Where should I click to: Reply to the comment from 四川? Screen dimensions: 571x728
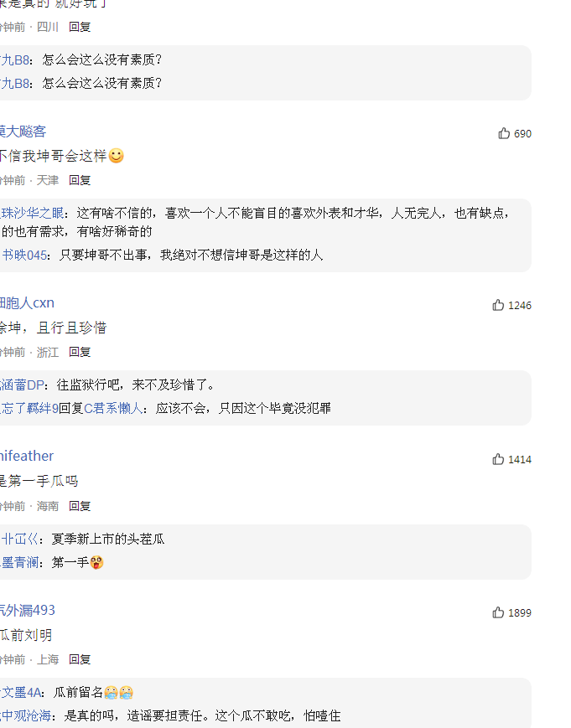80,27
